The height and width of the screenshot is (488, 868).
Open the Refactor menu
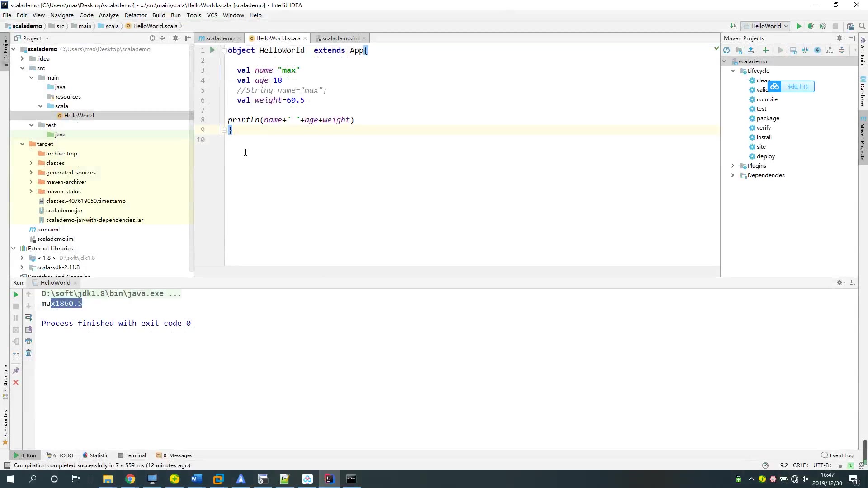click(136, 15)
